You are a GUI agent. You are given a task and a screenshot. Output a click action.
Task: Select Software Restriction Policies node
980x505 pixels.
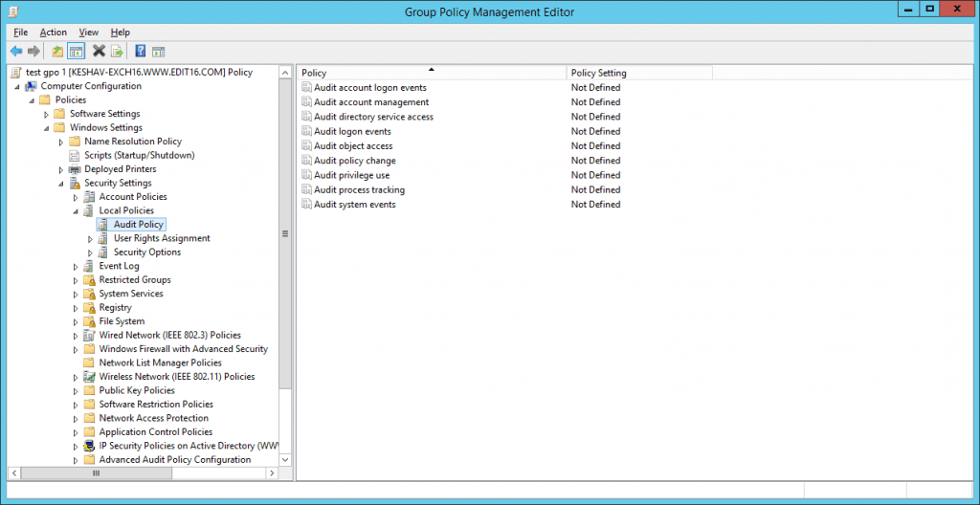tap(156, 405)
